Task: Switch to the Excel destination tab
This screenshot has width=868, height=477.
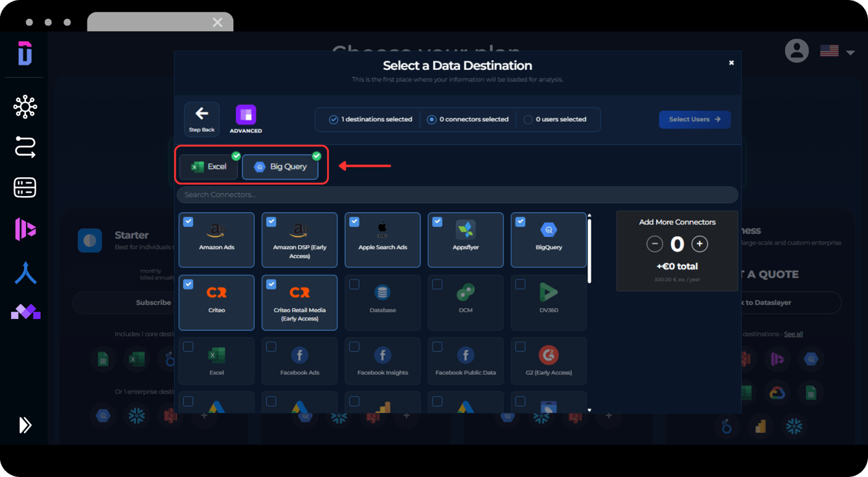Action: point(209,167)
